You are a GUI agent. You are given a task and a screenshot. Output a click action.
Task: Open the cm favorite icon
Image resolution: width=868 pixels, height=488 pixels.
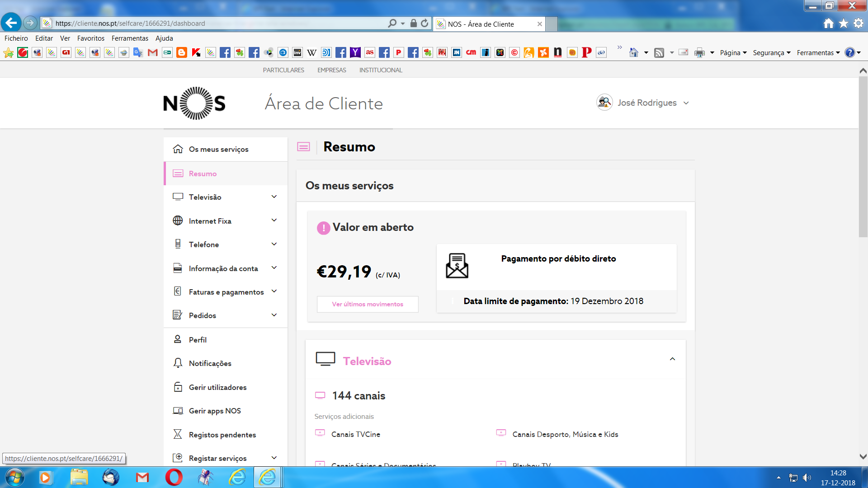471,53
